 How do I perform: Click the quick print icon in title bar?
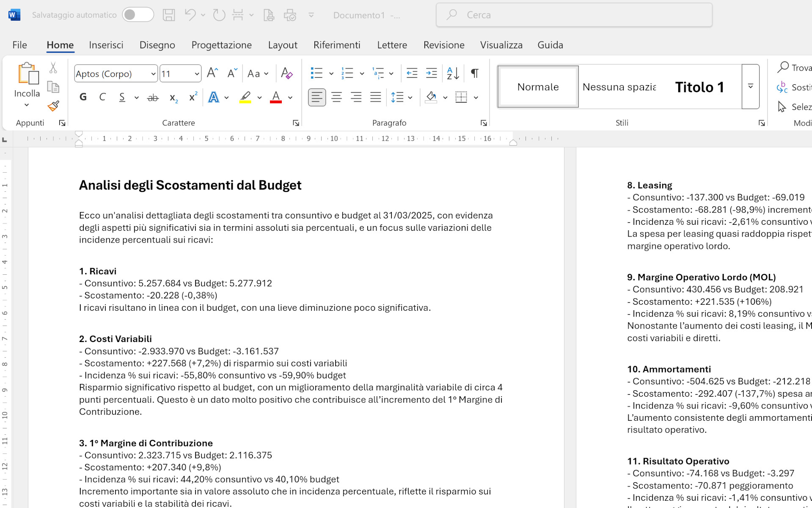[290, 15]
